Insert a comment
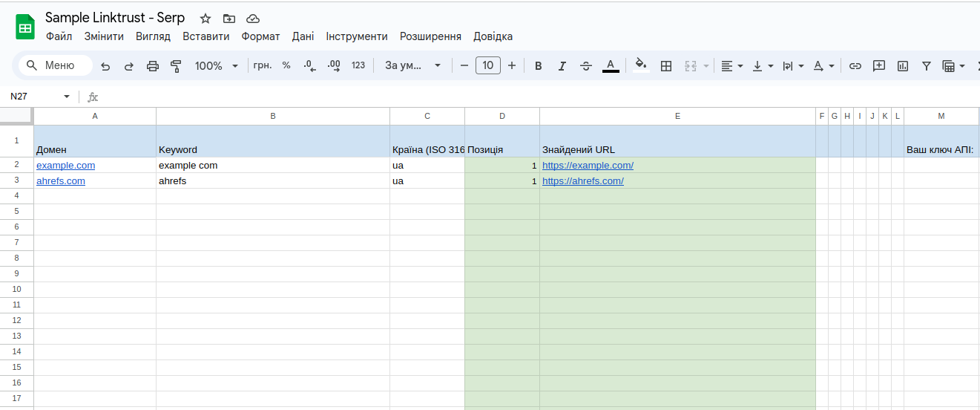Screen dimensions: 980x410 (x=879, y=66)
